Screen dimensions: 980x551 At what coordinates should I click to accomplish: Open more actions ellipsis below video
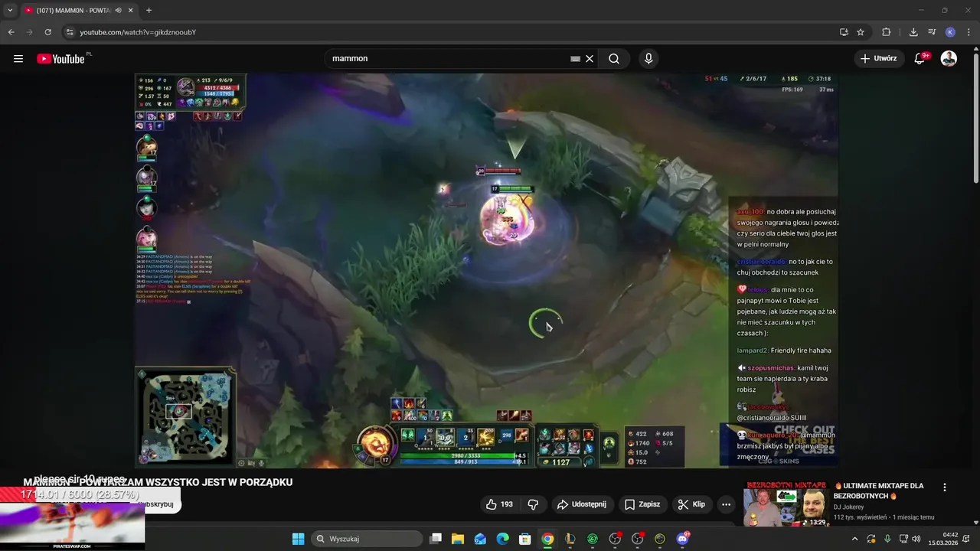click(x=726, y=504)
